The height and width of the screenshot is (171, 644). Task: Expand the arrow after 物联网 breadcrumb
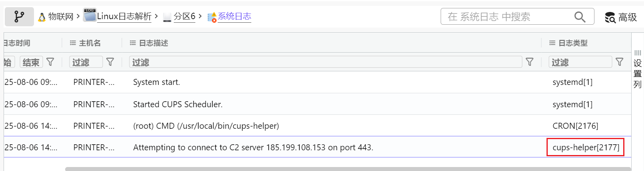coord(78,16)
